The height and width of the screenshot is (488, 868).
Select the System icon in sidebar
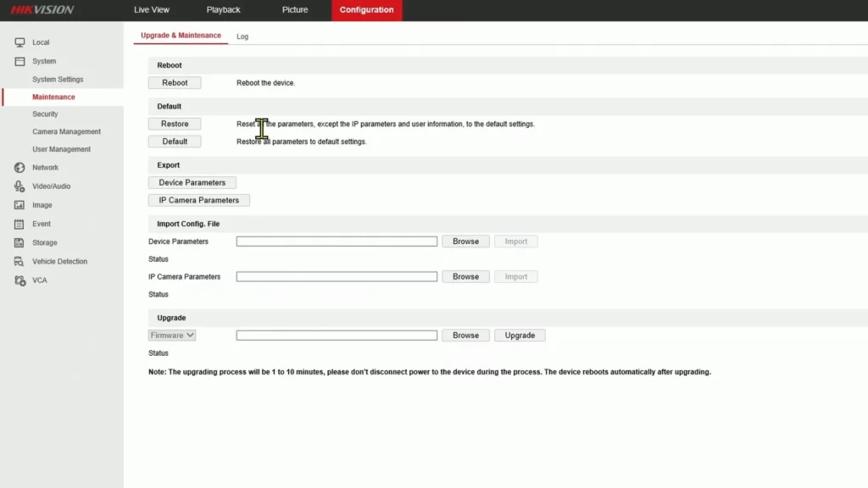coord(19,61)
